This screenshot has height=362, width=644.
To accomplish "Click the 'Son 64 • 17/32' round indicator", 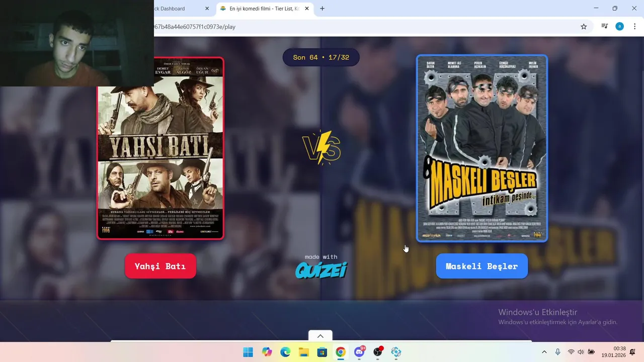I will pos(321,57).
